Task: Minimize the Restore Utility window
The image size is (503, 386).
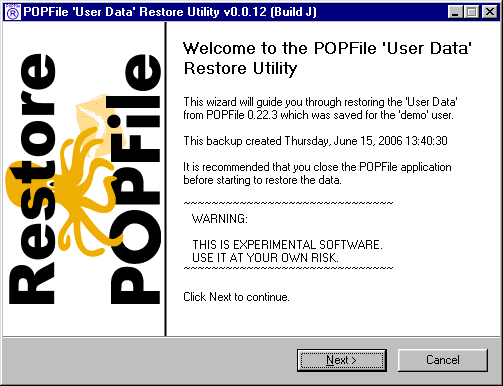Action: [455, 12]
